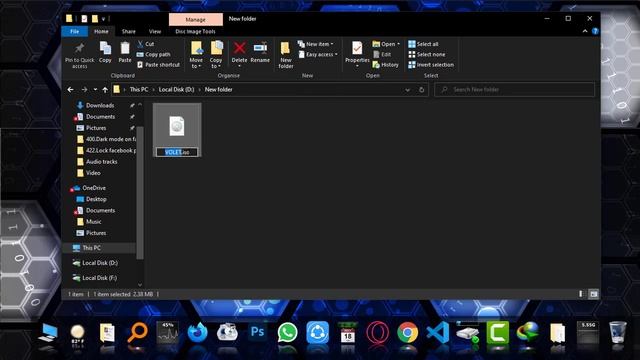Open the file History

[386, 64]
